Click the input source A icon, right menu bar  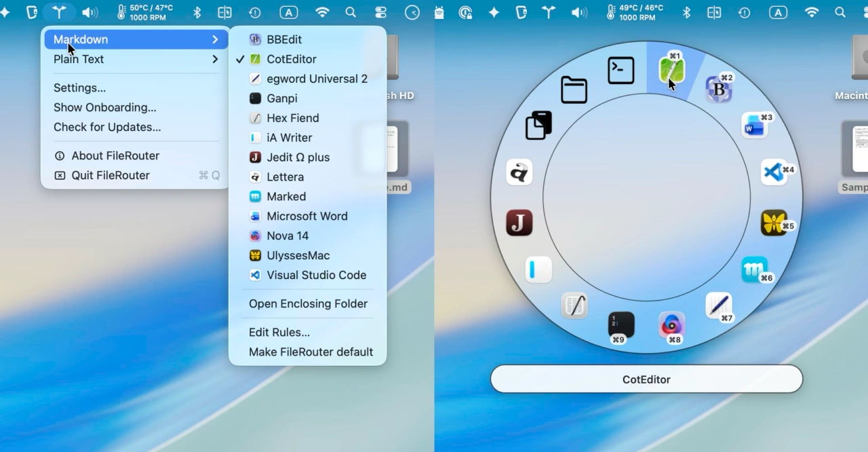click(778, 12)
